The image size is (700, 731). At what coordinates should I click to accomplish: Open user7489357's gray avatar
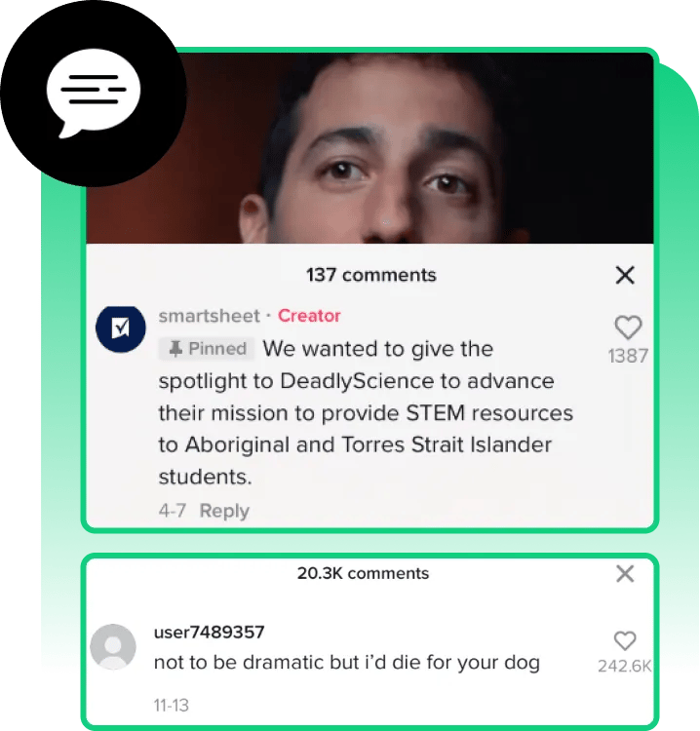click(113, 646)
